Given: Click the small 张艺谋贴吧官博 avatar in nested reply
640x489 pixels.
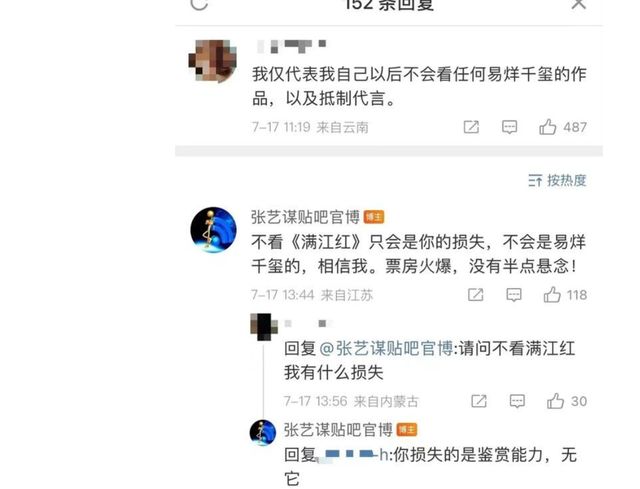Looking at the screenshot, I should coord(262,433).
